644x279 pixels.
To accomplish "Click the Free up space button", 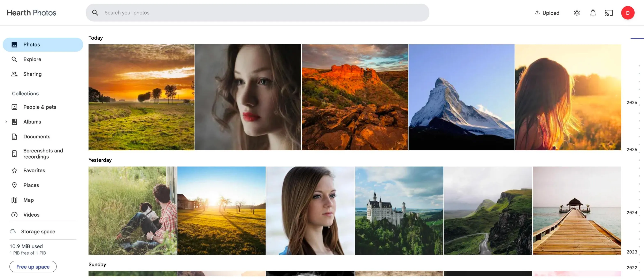I will pos(33,267).
